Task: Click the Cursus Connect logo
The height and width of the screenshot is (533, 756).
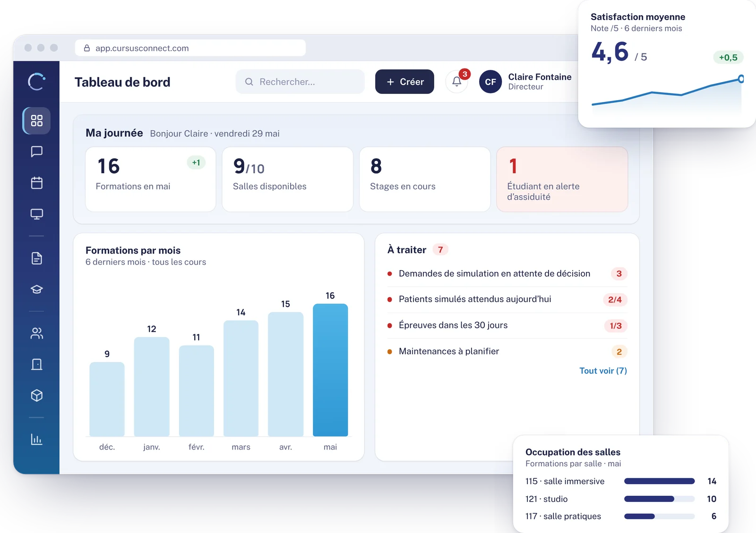Action: [36, 82]
